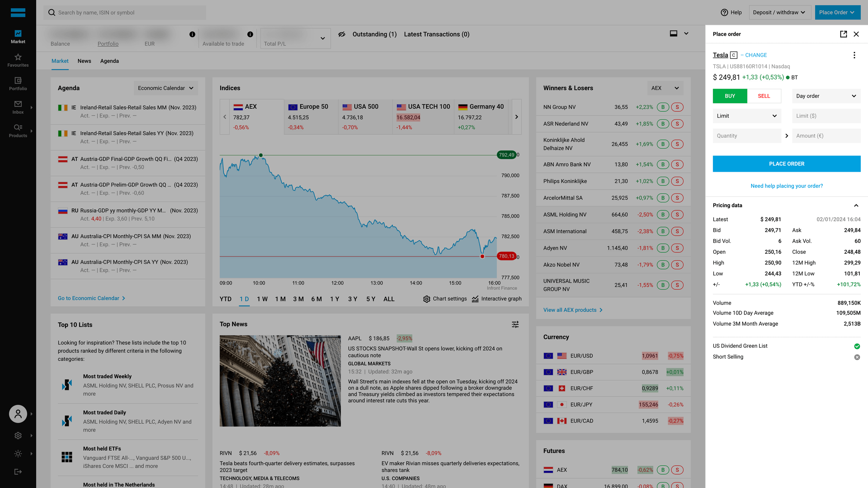Image resolution: width=868 pixels, height=488 pixels.
Task: Expand the layout options chevron
Action: (686, 34)
